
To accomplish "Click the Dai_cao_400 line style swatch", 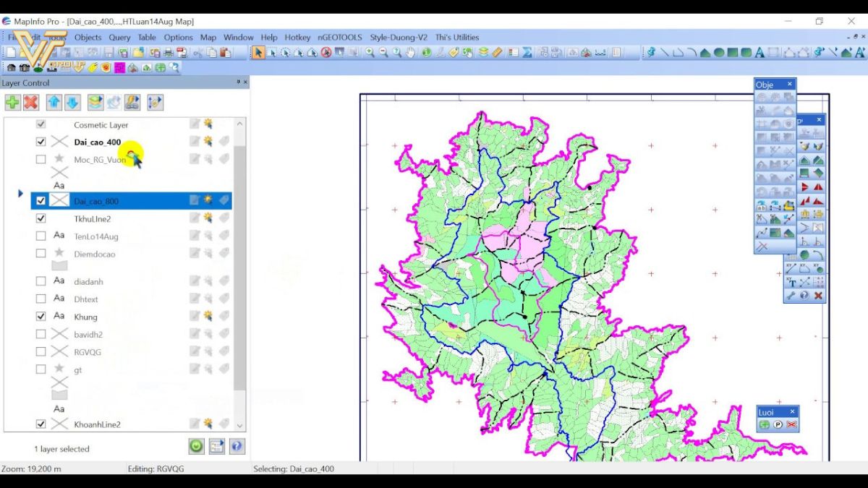I will click(x=59, y=142).
